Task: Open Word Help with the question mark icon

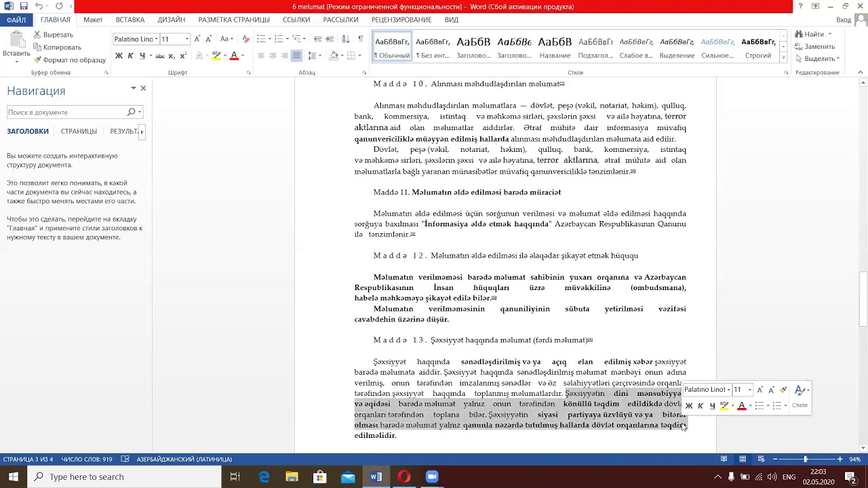Action: (x=800, y=6)
